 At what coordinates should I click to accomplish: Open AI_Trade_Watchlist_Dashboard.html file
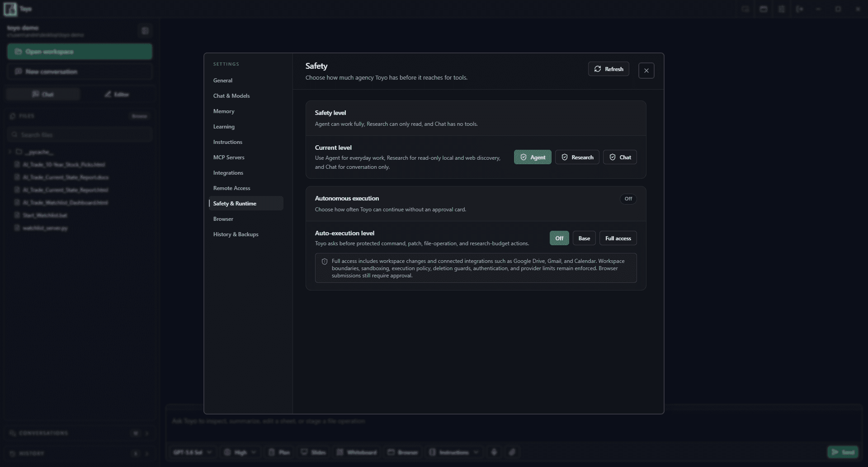tap(65, 203)
